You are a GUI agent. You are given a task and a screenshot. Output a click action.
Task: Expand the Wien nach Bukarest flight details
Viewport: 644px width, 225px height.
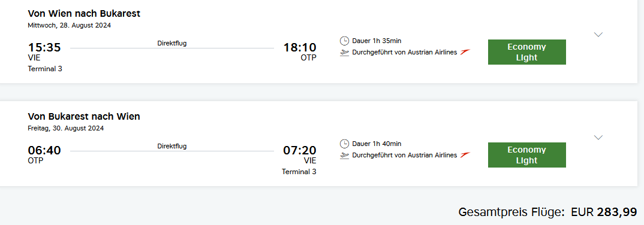tap(598, 35)
